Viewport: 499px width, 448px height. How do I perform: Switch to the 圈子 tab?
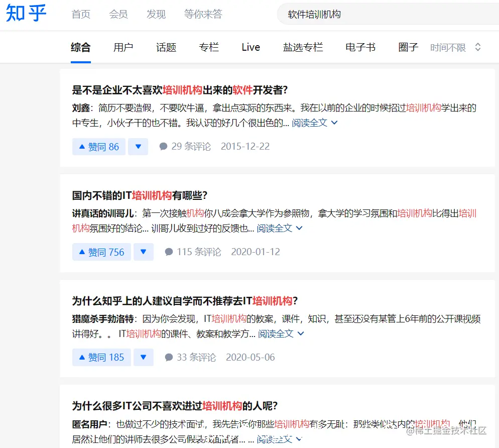408,47
